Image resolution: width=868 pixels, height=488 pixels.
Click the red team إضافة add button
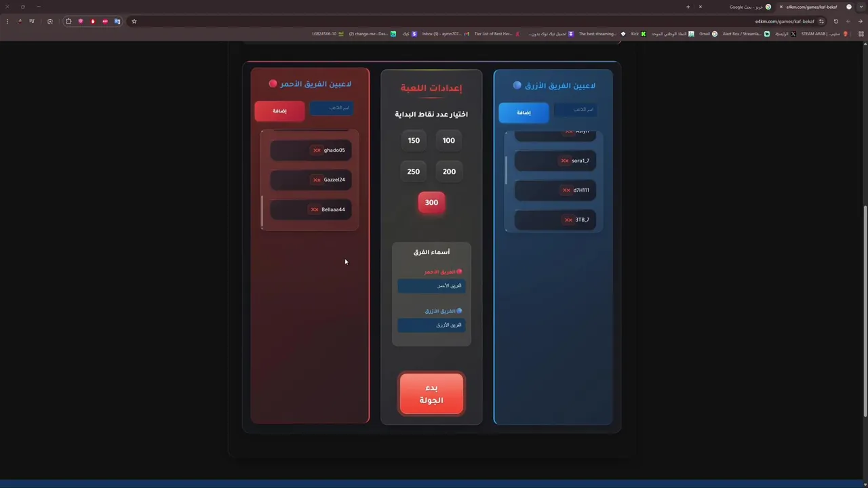tap(279, 110)
